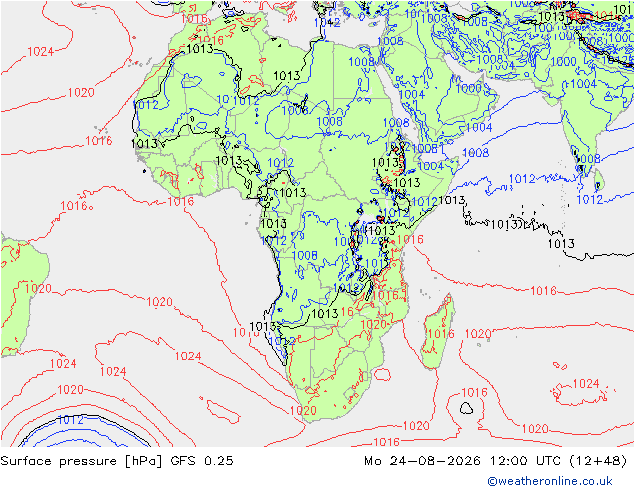Click the 'Surface pressure [hPa] GFS 0.25' caption
634x490 pixels.
[x=117, y=461]
